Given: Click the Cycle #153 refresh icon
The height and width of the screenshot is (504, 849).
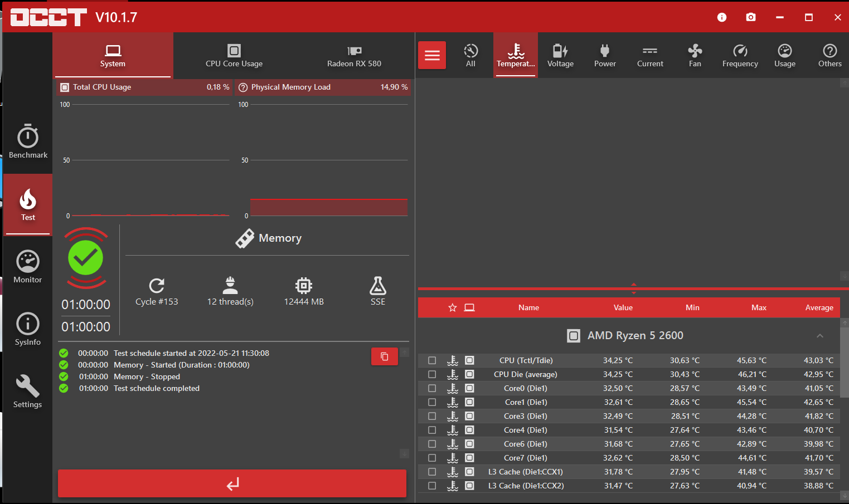Looking at the screenshot, I should point(157,286).
